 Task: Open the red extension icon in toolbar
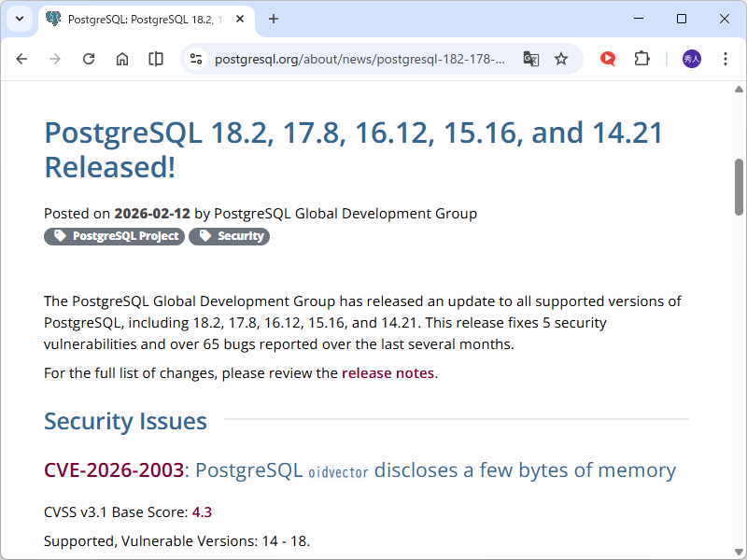607,58
